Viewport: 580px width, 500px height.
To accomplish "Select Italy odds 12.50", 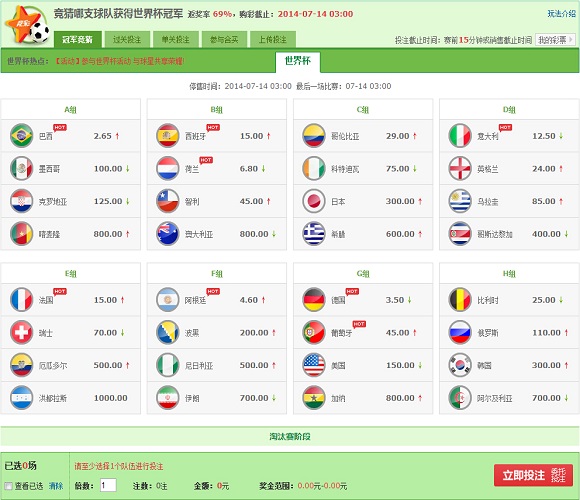I will click(x=544, y=136).
